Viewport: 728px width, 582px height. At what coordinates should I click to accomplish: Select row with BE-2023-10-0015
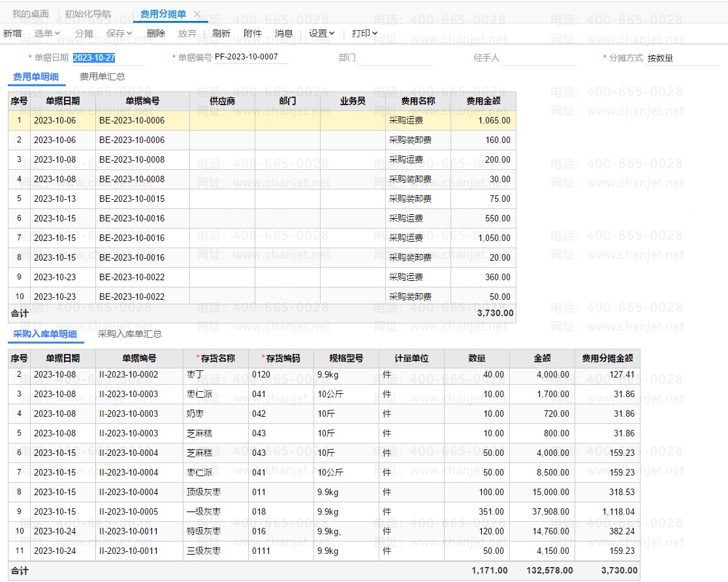(x=132, y=199)
